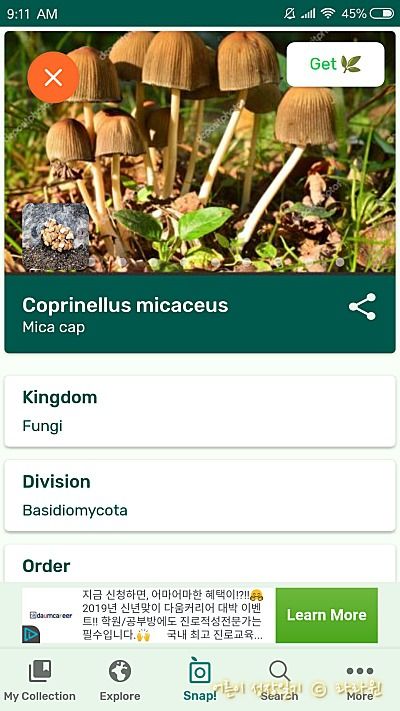400x711 pixels.
Task: Open My Collection tab
Action: coord(40,680)
